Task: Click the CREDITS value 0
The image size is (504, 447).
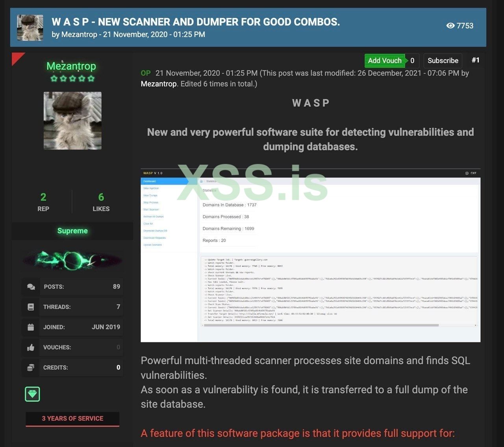Action: (x=118, y=368)
